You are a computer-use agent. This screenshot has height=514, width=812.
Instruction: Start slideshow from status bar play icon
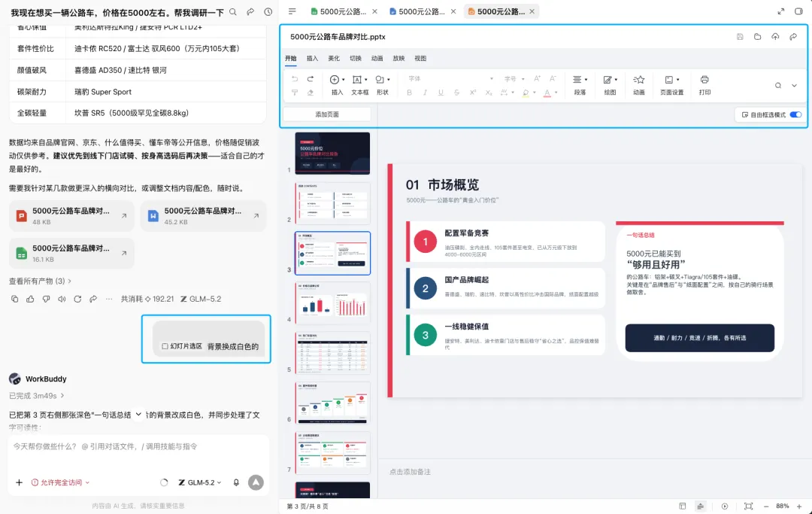point(725,506)
